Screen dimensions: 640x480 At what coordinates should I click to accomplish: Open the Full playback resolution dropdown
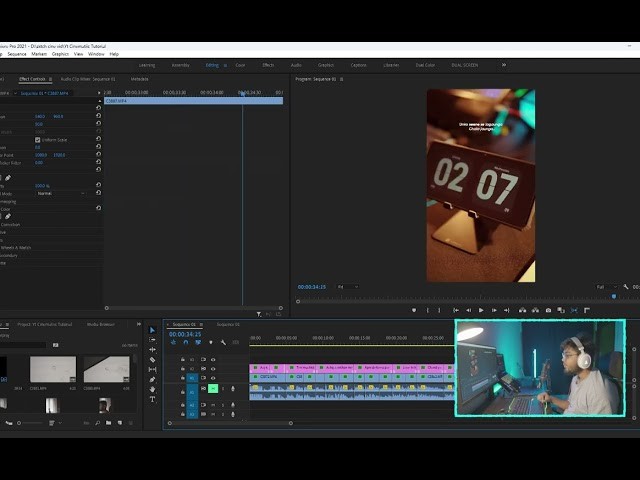(606, 287)
